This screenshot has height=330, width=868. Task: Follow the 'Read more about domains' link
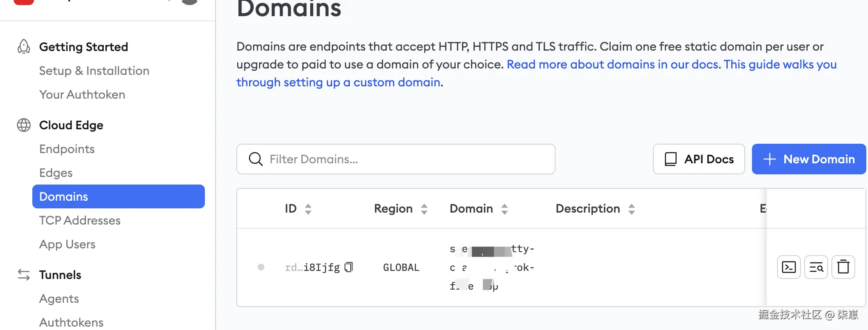coord(612,65)
